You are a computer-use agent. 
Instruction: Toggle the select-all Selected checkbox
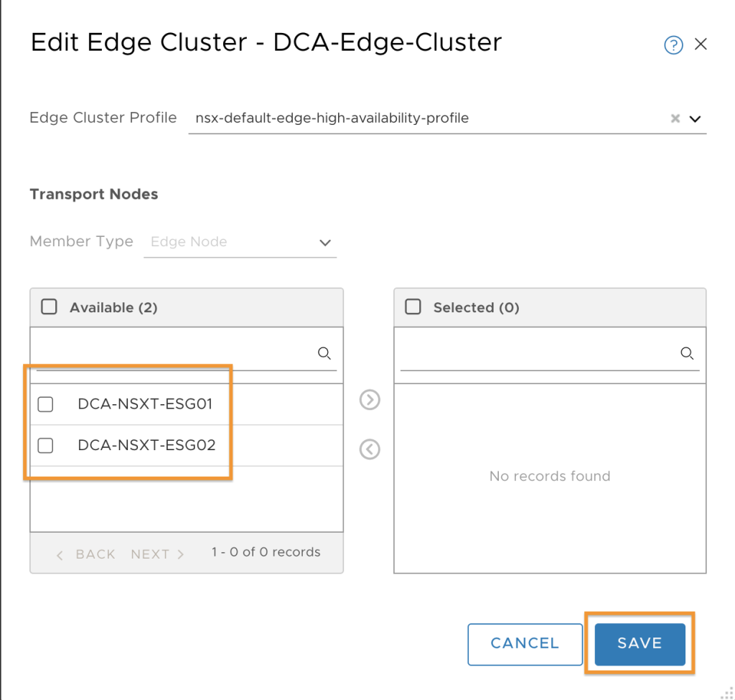pyautogui.click(x=413, y=307)
